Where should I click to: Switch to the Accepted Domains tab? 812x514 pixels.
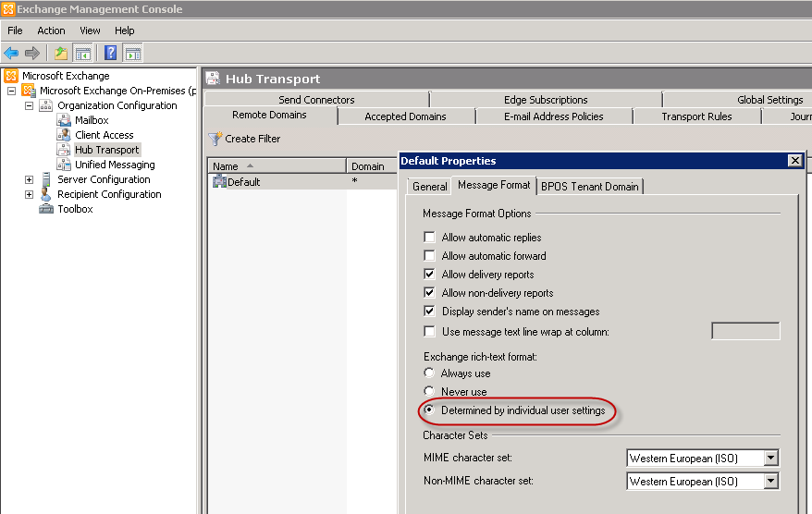coord(405,116)
